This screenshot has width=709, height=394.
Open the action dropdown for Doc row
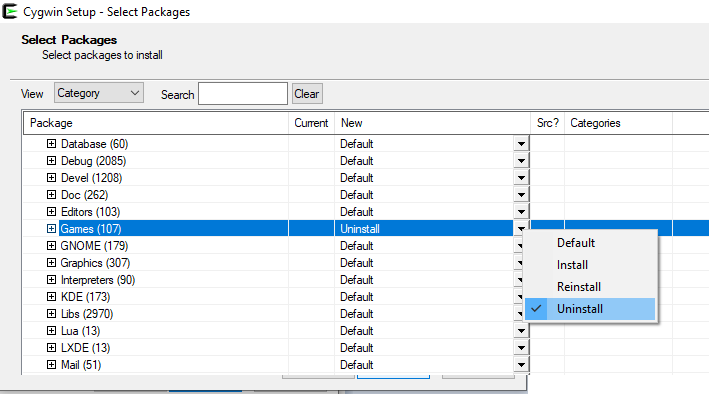coord(521,195)
